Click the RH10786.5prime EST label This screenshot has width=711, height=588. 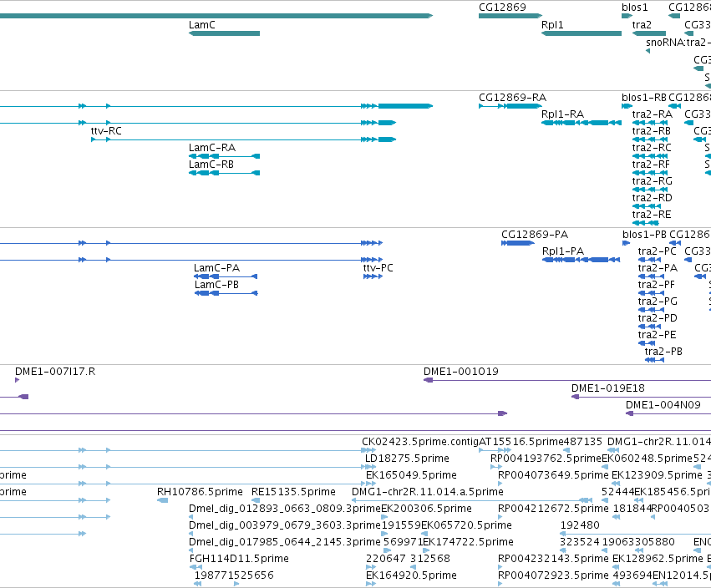200,492
